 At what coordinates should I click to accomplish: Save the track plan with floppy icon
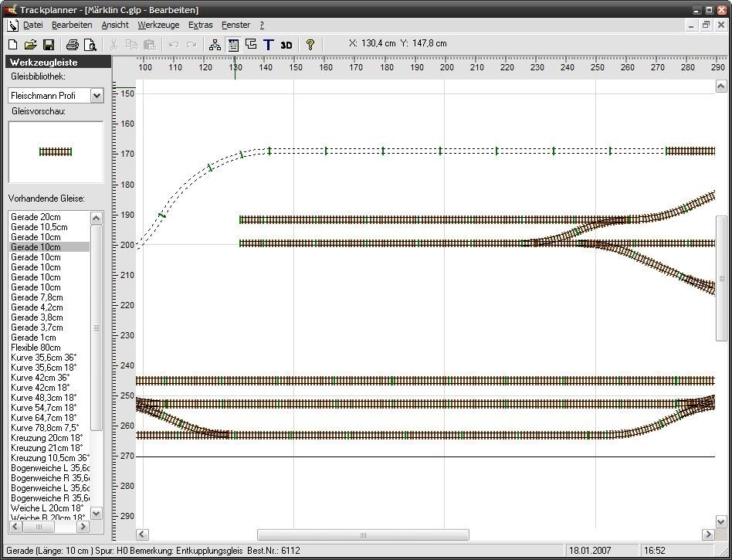click(x=48, y=45)
